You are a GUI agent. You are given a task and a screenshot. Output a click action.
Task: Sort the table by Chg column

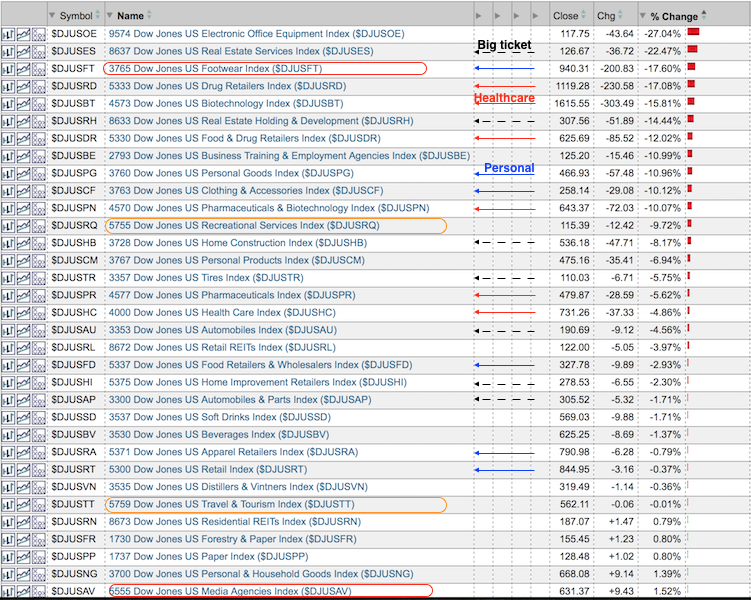[x=606, y=16]
